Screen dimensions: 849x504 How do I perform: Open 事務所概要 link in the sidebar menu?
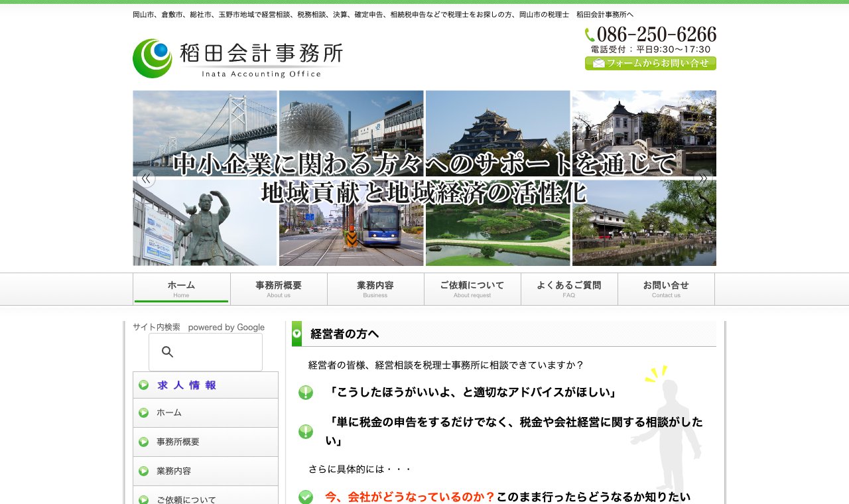click(x=206, y=442)
